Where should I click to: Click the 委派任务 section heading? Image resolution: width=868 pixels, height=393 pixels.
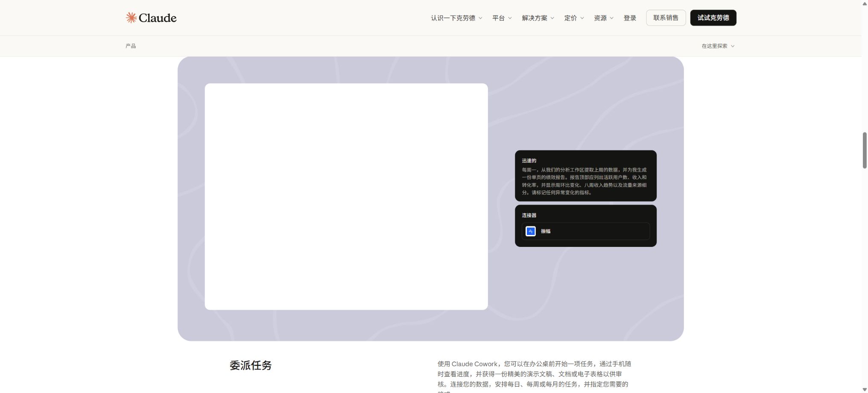pos(251,365)
